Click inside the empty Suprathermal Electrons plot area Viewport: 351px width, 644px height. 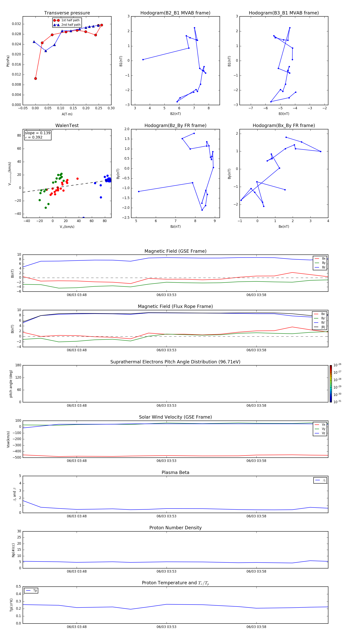(x=175, y=384)
